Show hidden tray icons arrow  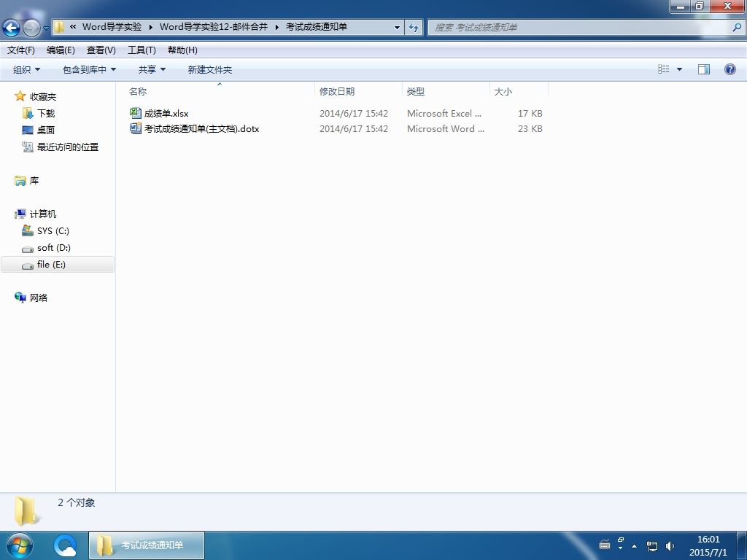pos(634,546)
